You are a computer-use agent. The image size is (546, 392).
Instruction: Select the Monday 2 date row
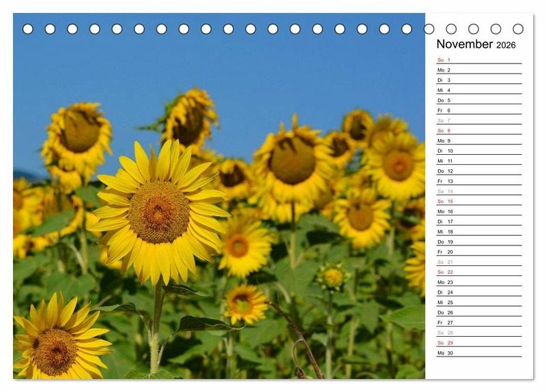click(478, 70)
